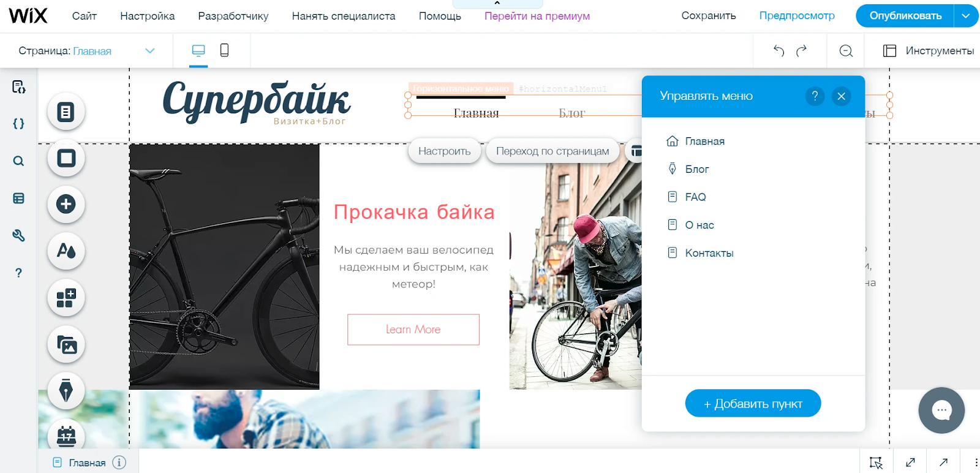The width and height of the screenshot is (980, 473).
Task: Expand the arrow next to Опубликовать
Action: click(x=966, y=16)
